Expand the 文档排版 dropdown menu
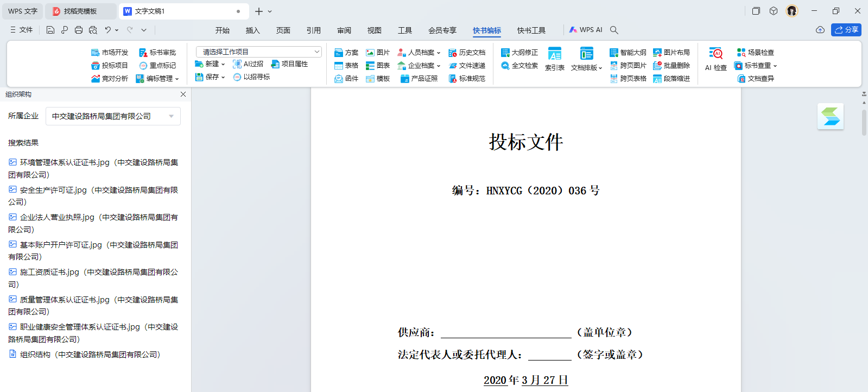Viewport: 868px width, 392px height. click(586, 59)
